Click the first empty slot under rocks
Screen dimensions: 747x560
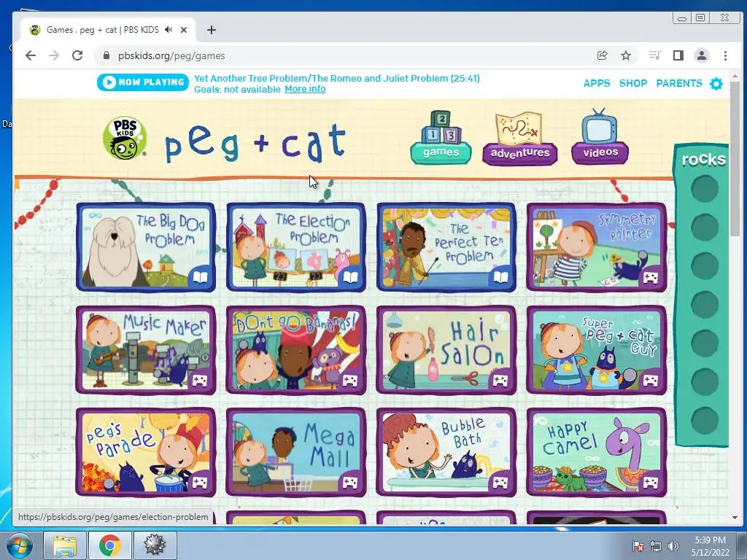click(705, 189)
